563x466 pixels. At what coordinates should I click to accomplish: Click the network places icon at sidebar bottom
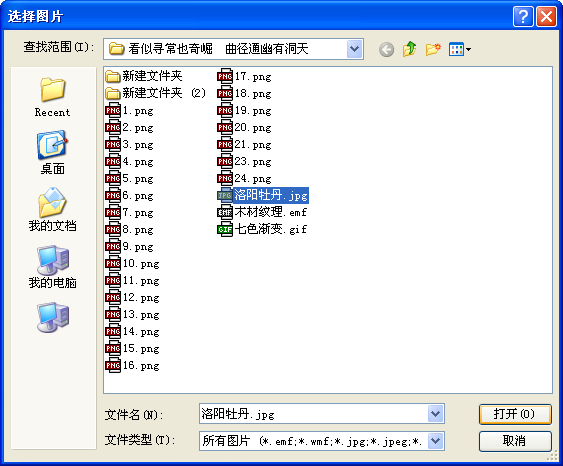(x=52, y=317)
